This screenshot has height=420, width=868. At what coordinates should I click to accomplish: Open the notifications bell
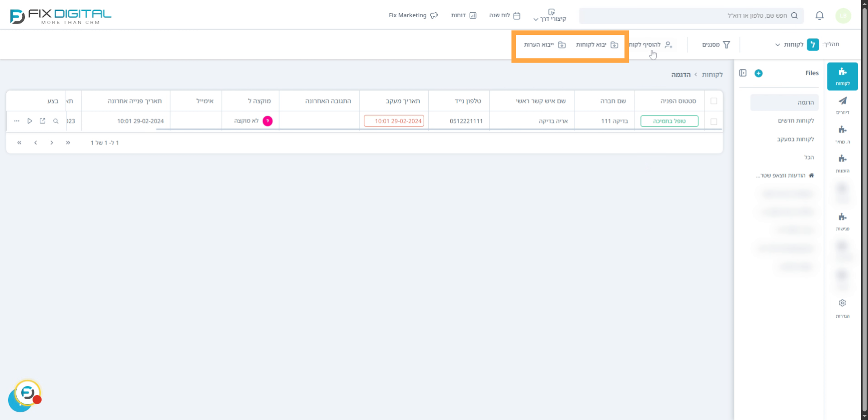pyautogui.click(x=819, y=16)
